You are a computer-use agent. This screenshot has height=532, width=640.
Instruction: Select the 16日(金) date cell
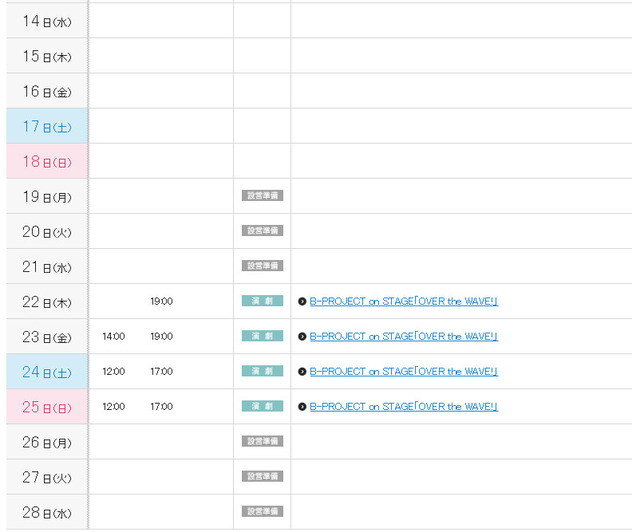pyautogui.click(x=47, y=91)
